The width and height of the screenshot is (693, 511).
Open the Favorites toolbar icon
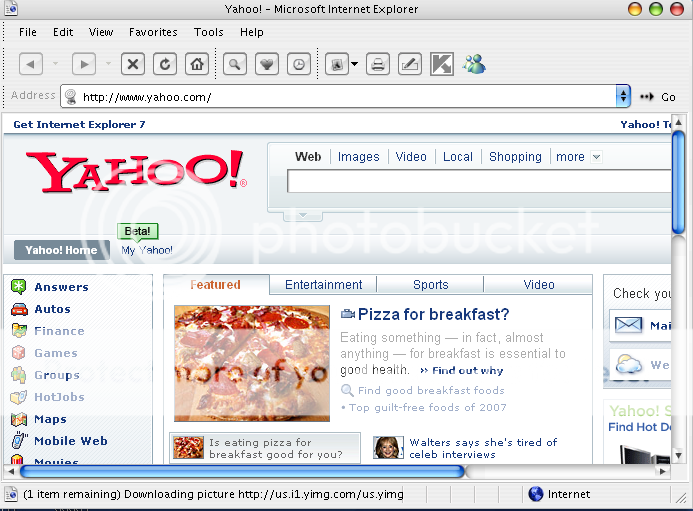pos(266,64)
